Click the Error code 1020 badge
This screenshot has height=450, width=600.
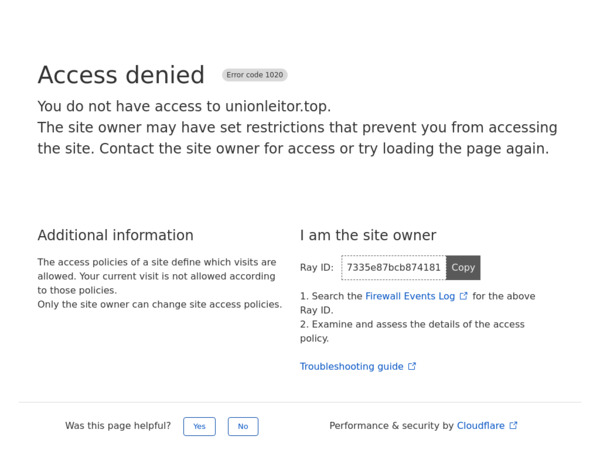pyautogui.click(x=255, y=75)
